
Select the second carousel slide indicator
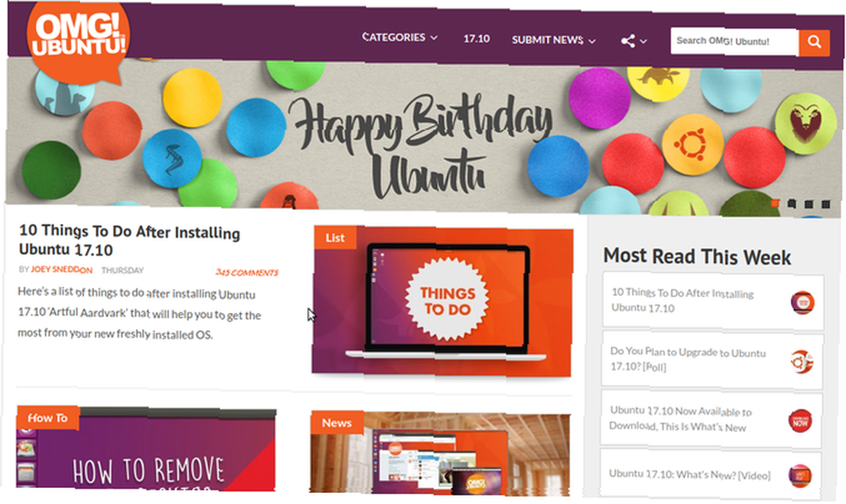(792, 203)
